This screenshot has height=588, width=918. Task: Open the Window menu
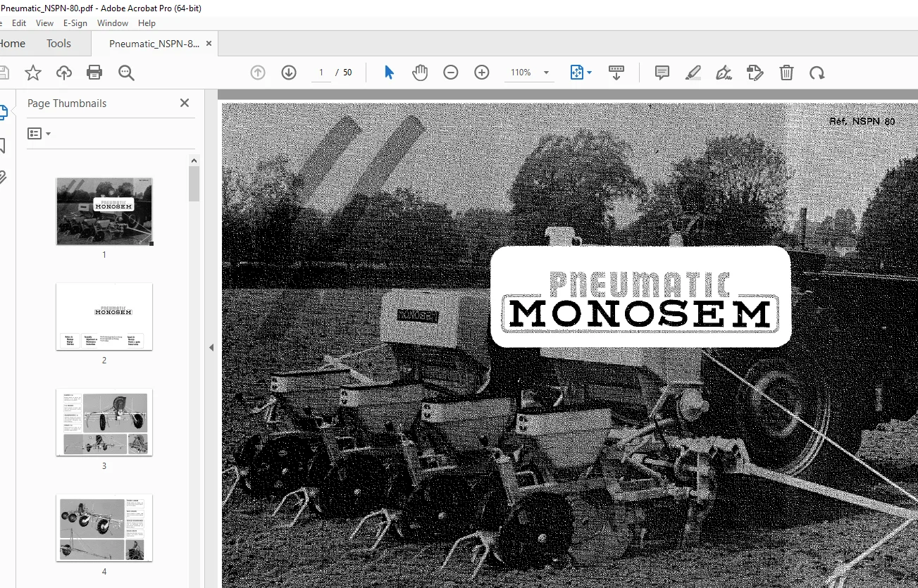click(x=113, y=23)
